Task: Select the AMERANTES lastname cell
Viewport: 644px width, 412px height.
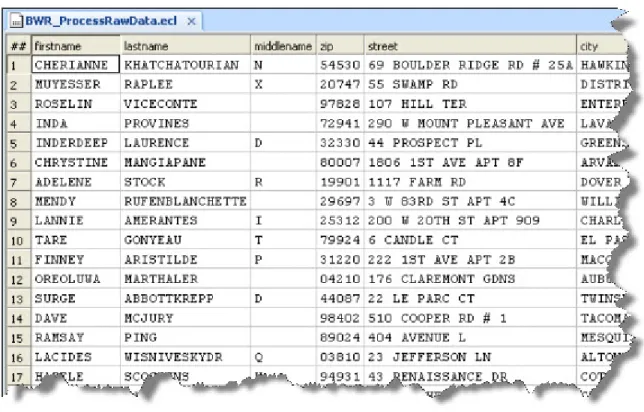Action: [186, 221]
